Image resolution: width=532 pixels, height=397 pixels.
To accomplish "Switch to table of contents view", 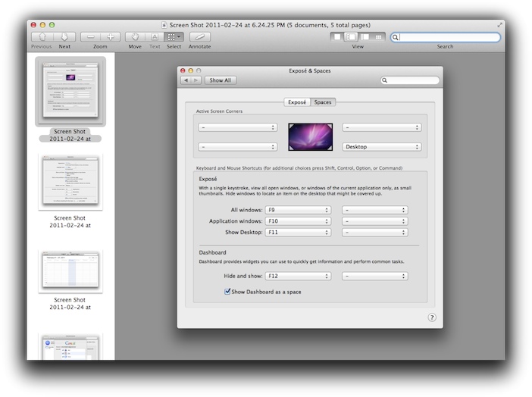I will [x=365, y=36].
